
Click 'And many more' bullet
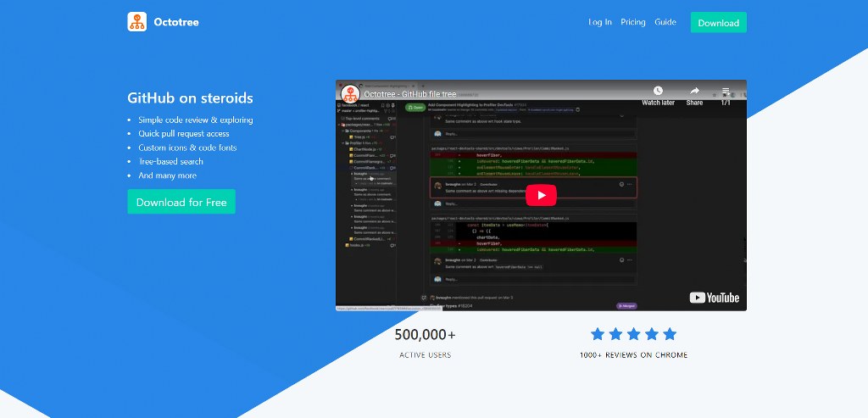(167, 176)
